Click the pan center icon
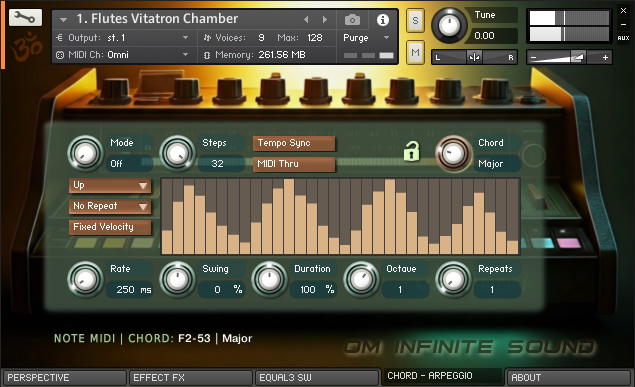 click(x=474, y=57)
